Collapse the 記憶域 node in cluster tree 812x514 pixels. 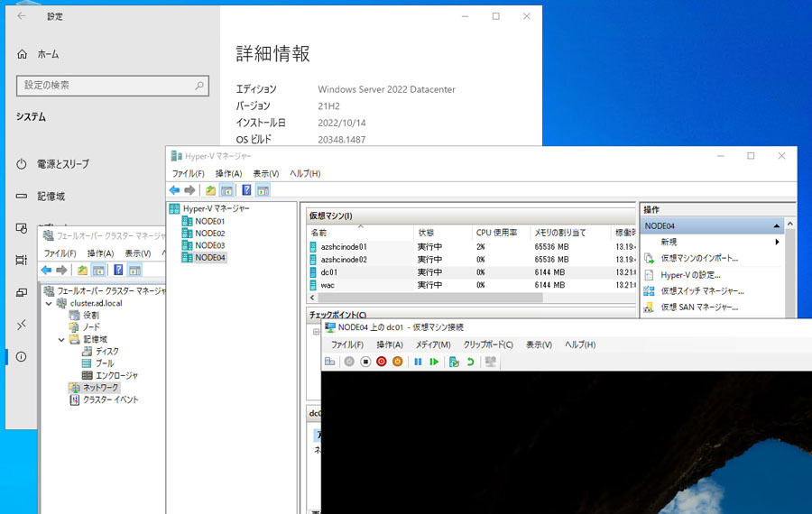(x=61, y=340)
